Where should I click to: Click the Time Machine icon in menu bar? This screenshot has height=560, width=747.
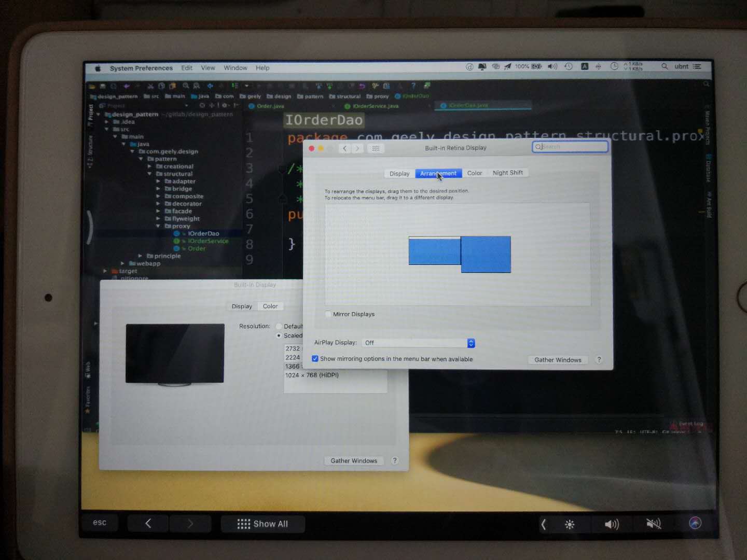[569, 66]
